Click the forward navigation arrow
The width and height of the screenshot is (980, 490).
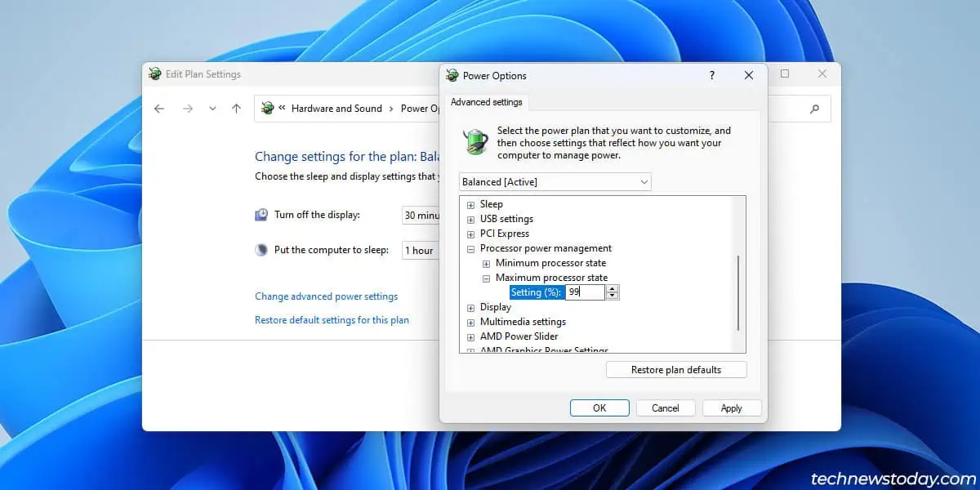[x=188, y=109]
